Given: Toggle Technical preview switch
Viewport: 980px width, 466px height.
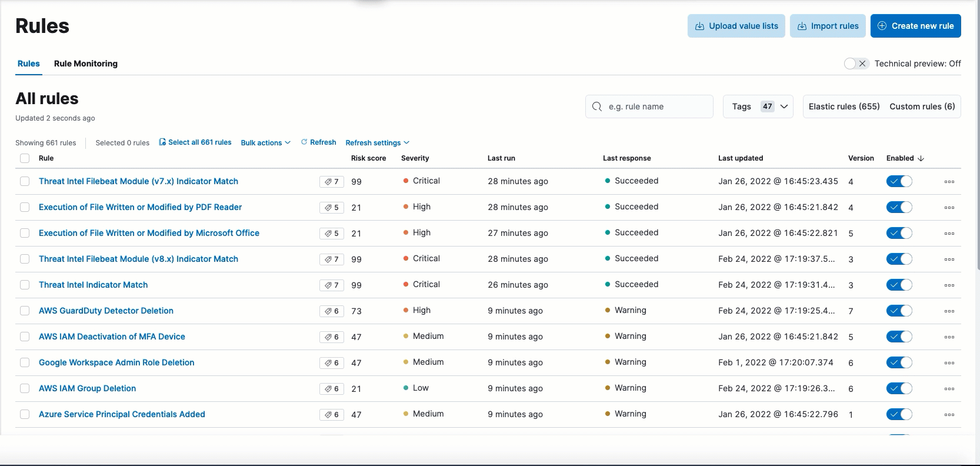Looking at the screenshot, I should pyautogui.click(x=856, y=64).
